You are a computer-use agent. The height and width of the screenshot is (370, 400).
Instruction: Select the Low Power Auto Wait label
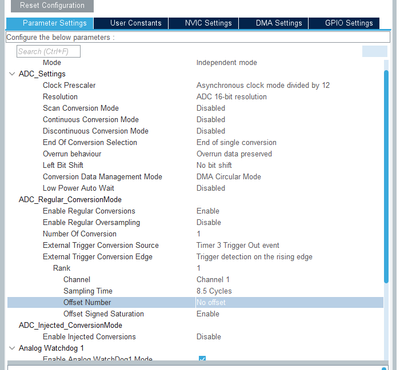click(78, 188)
